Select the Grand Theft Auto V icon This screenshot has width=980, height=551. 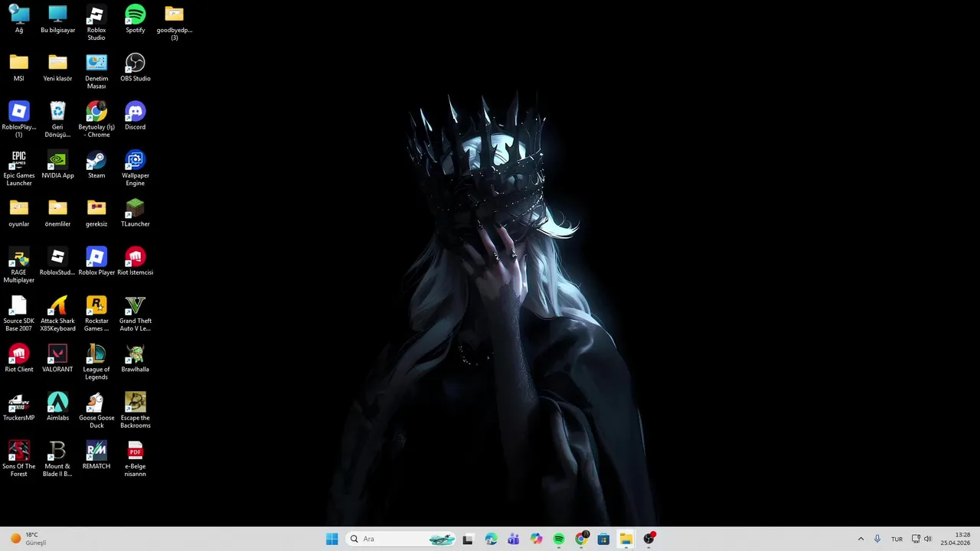136,314
